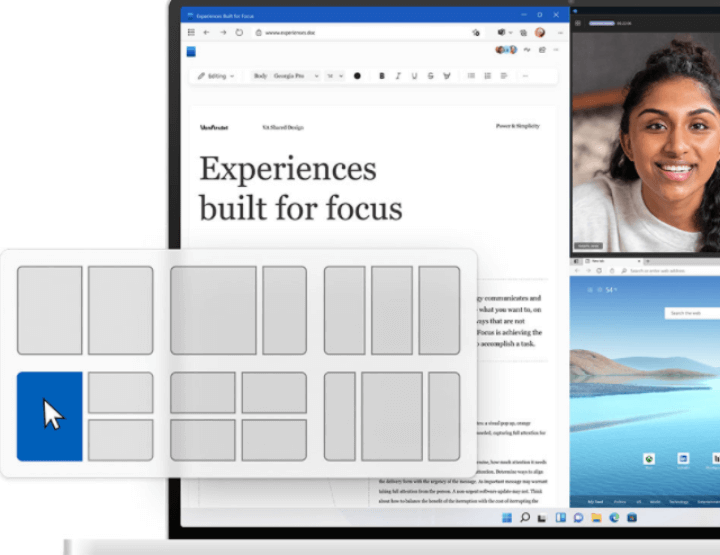Insert a numbered list
720x555 pixels.
(x=488, y=76)
